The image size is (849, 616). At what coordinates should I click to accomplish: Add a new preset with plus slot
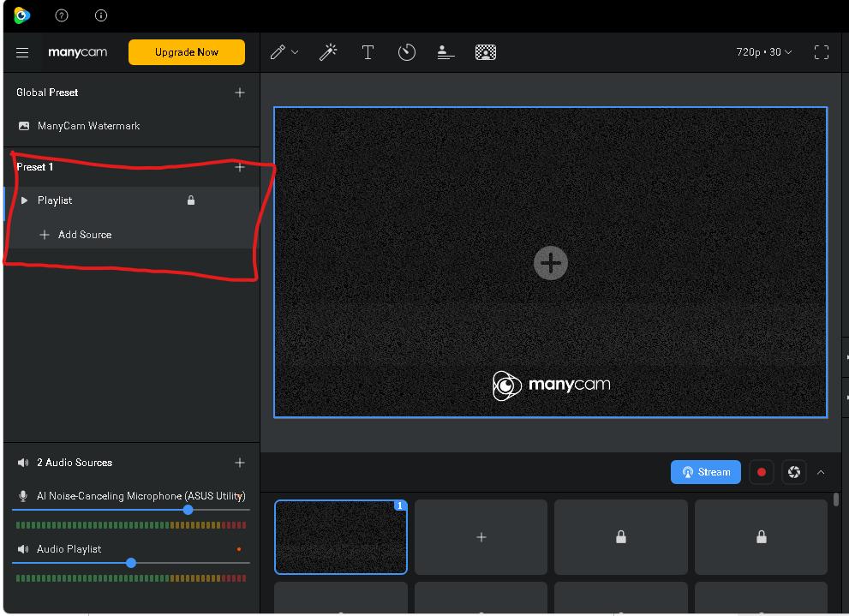481,536
